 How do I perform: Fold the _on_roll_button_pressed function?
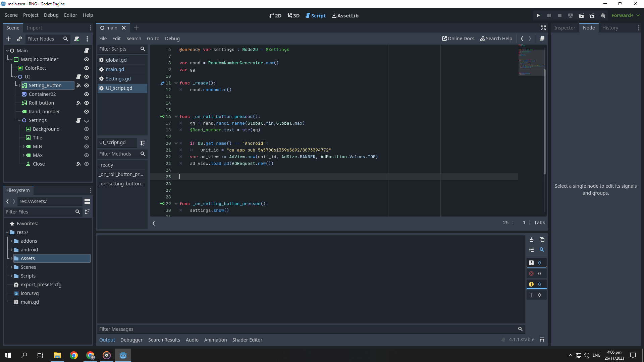[x=176, y=117]
